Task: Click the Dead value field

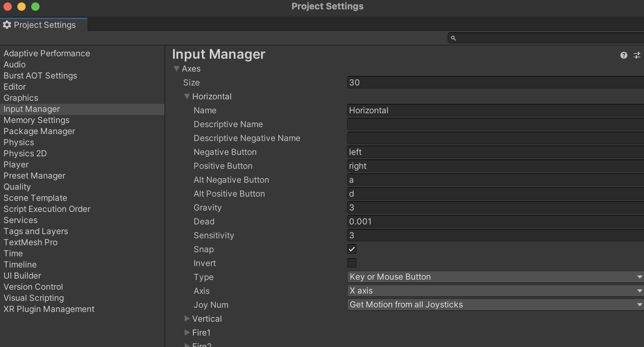Action: (495, 222)
